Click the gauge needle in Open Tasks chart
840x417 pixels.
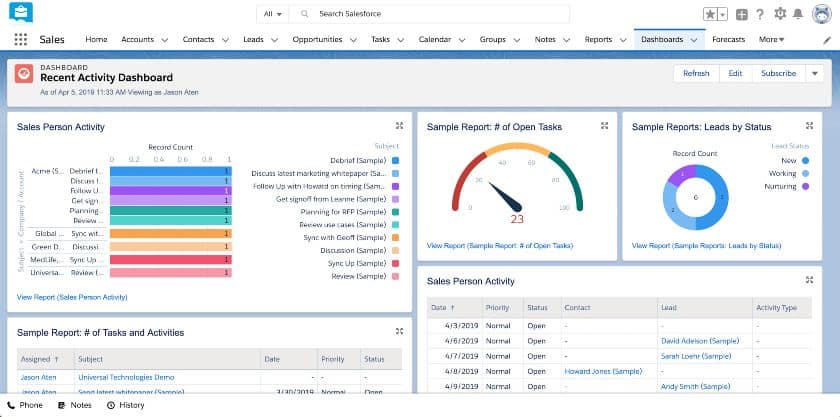tap(506, 197)
